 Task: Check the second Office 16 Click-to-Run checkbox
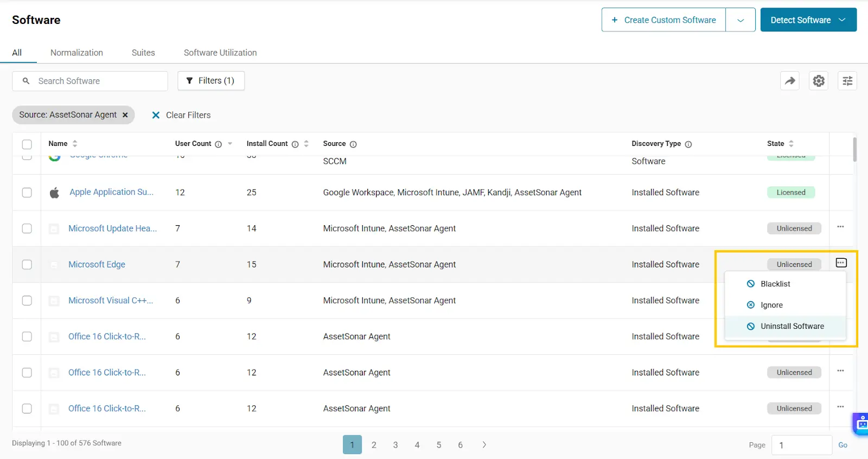click(27, 373)
